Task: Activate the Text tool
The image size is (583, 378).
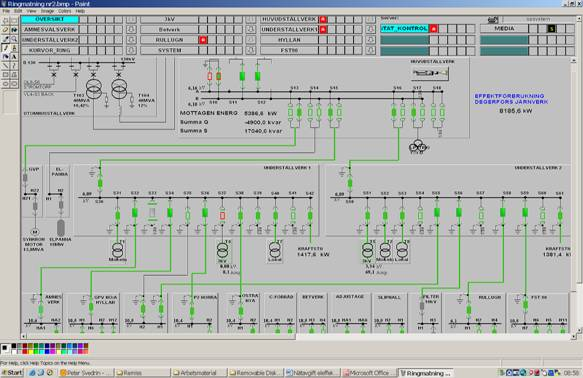Action: 14,57
